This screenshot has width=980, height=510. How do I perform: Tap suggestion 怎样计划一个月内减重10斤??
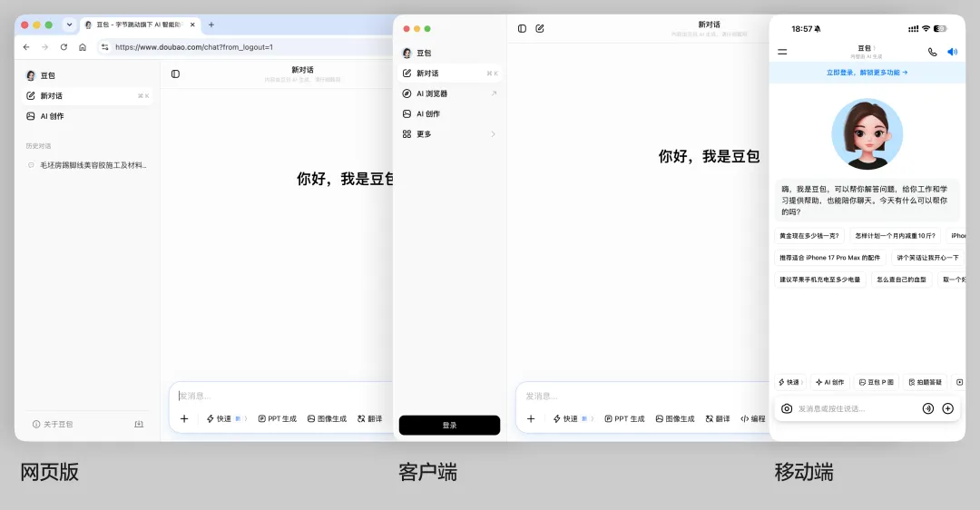point(895,236)
